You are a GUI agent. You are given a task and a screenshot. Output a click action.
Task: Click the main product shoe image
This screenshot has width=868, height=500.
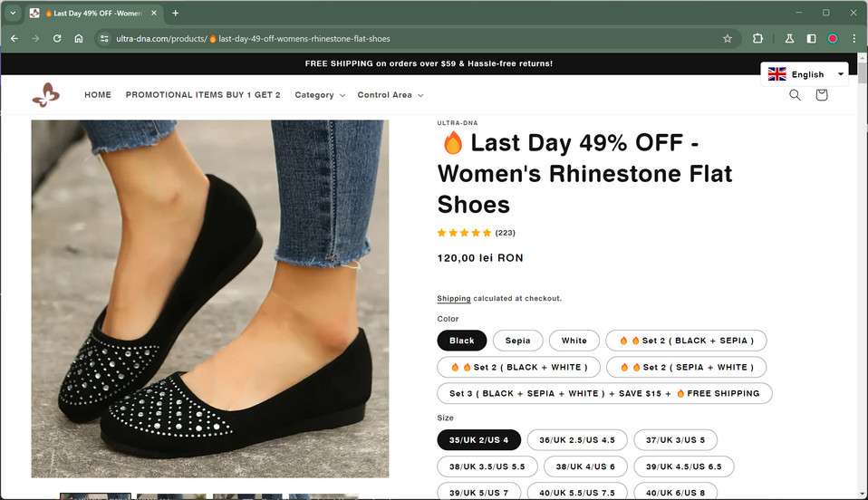click(x=210, y=298)
